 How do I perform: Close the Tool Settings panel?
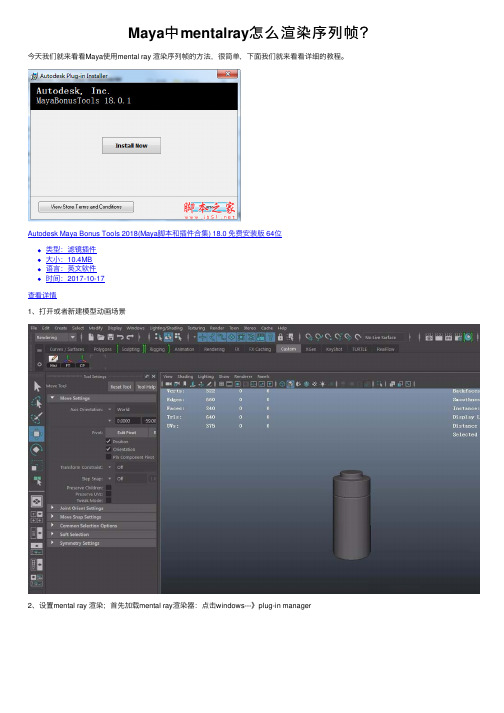click(x=154, y=377)
